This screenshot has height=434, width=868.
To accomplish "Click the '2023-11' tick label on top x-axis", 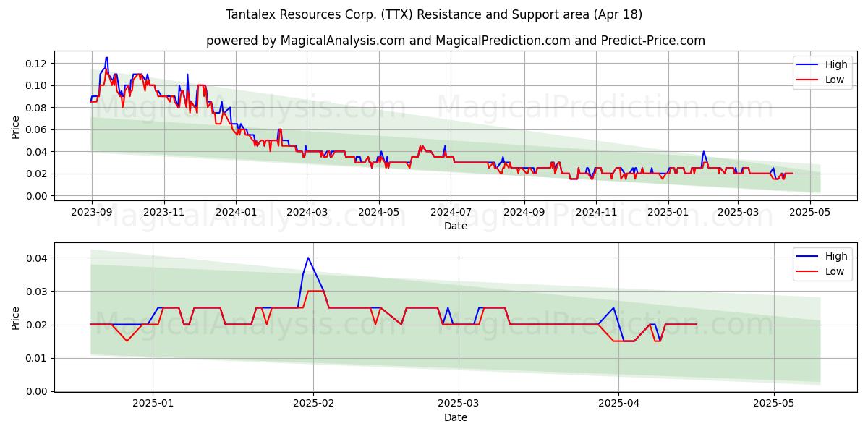I will point(163,212).
